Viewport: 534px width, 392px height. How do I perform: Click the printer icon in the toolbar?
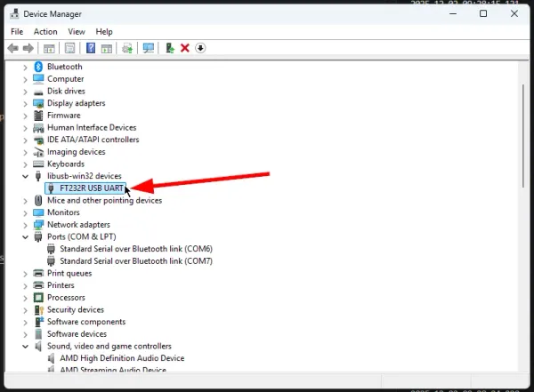tap(128, 48)
